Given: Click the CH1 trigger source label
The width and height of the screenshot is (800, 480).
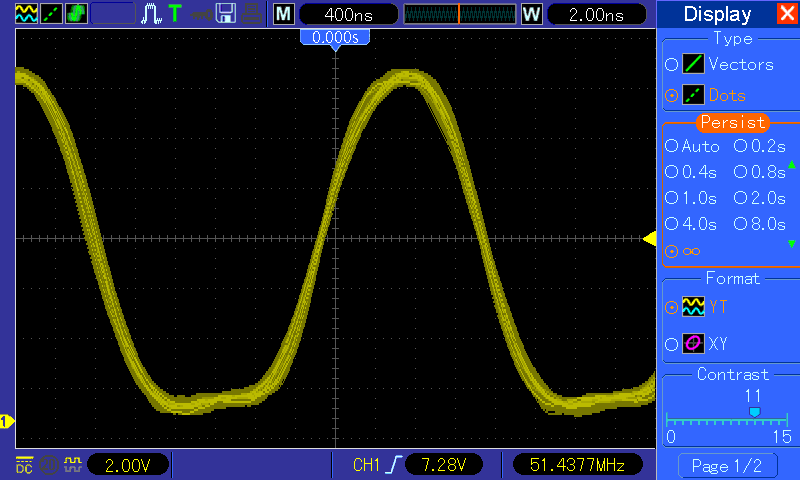Looking at the screenshot, I should pyautogui.click(x=366, y=465).
